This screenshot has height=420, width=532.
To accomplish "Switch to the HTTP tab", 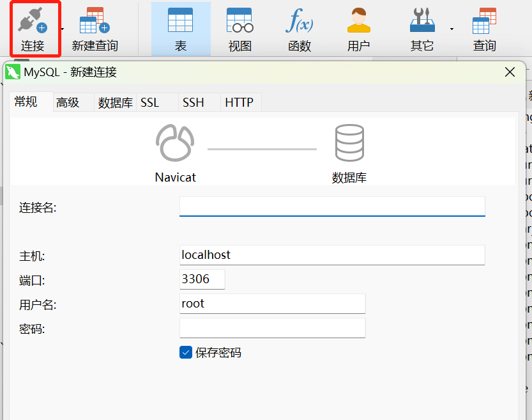I will click(239, 102).
